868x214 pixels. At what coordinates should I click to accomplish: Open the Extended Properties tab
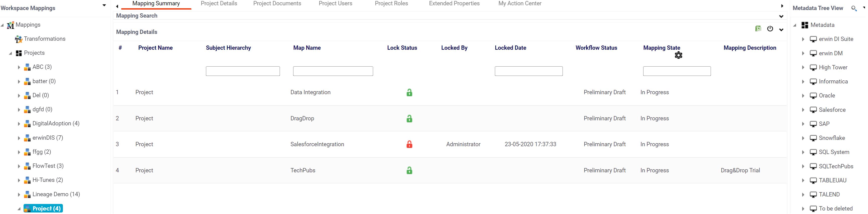454,4
